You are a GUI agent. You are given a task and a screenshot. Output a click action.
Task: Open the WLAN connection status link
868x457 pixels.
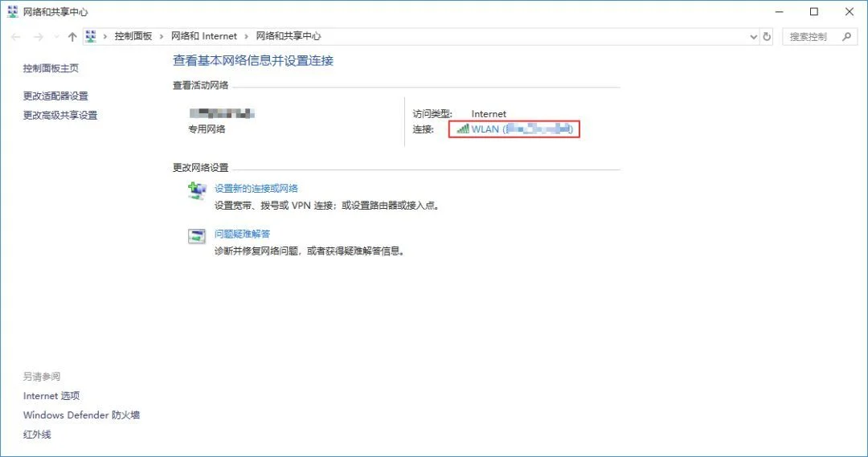click(514, 129)
